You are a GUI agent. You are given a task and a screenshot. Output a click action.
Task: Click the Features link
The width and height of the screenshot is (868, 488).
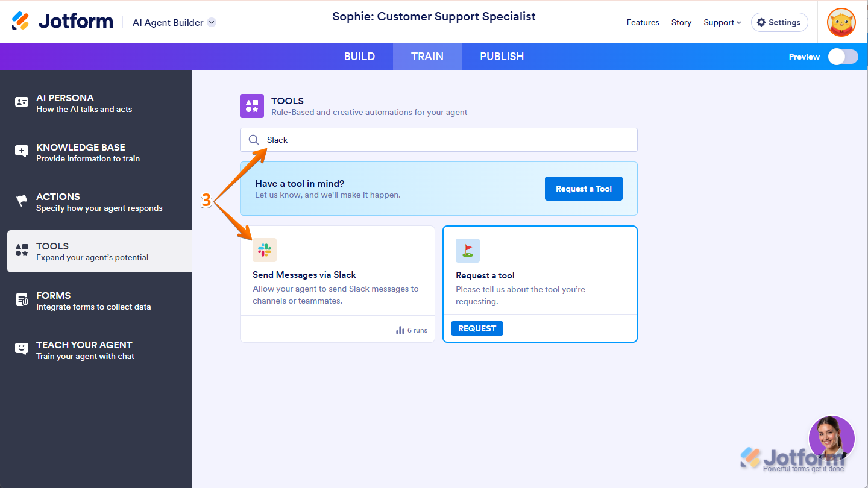point(643,22)
